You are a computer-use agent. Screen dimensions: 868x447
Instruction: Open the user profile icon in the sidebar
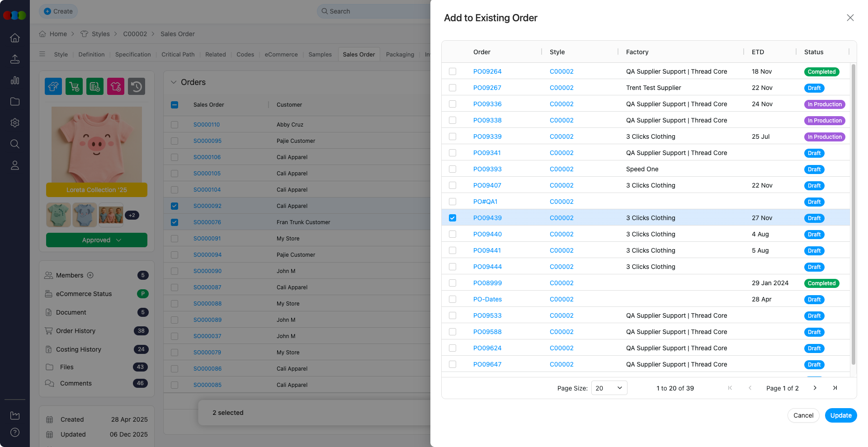(15, 165)
